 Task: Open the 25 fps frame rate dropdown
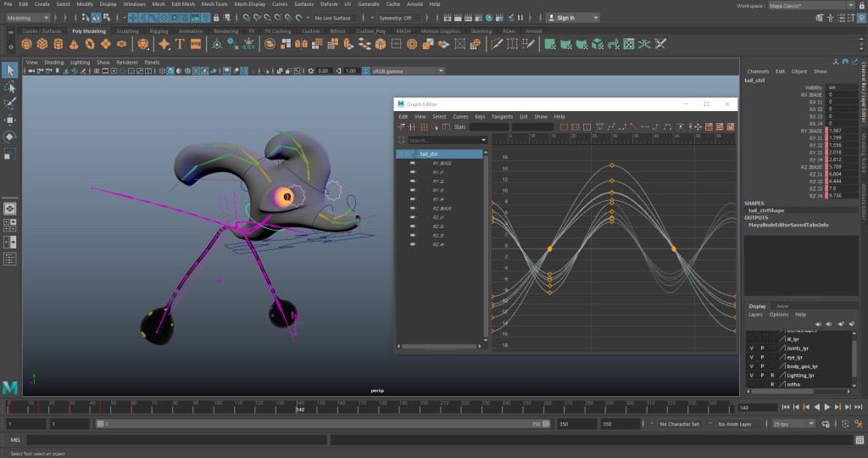click(x=793, y=423)
